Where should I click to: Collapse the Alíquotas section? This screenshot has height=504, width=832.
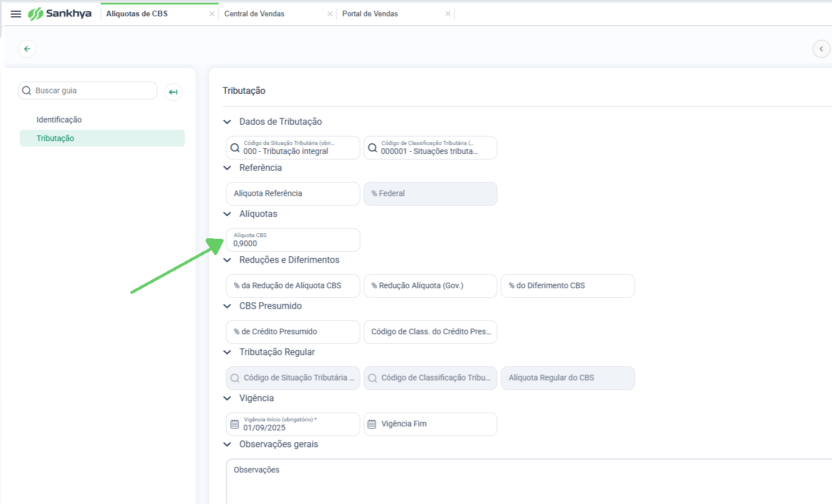(x=227, y=214)
